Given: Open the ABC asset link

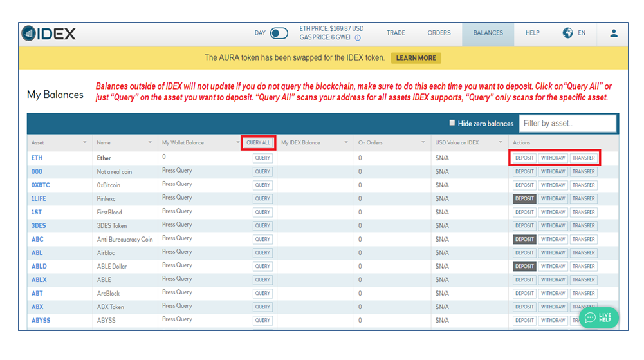Looking at the screenshot, I should (x=37, y=239).
